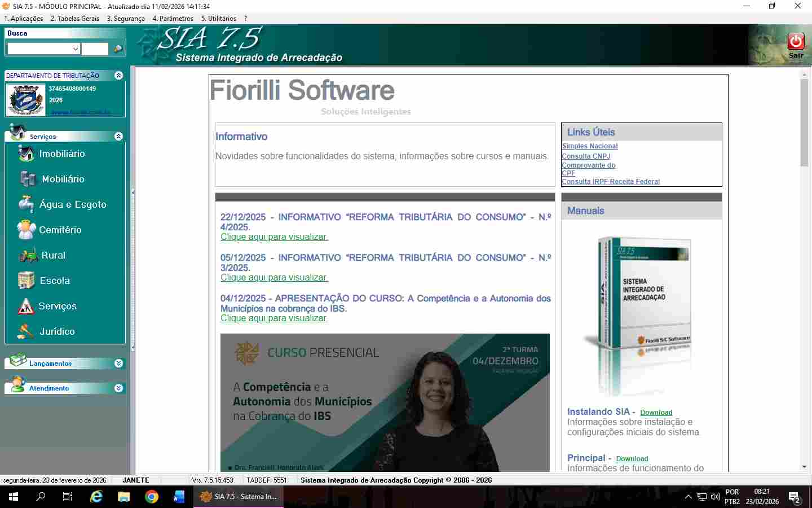
Task: Open the Escola building icon
Action: tap(26, 281)
